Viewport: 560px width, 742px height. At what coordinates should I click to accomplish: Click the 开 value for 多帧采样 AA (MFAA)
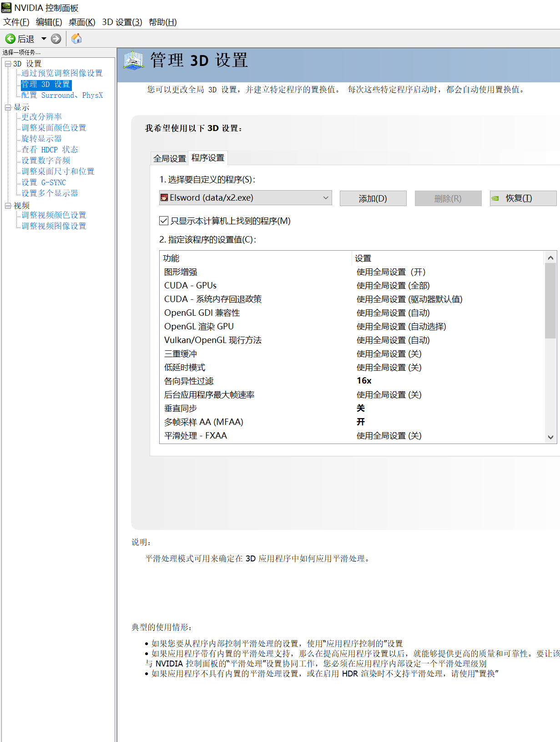(361, 422)
